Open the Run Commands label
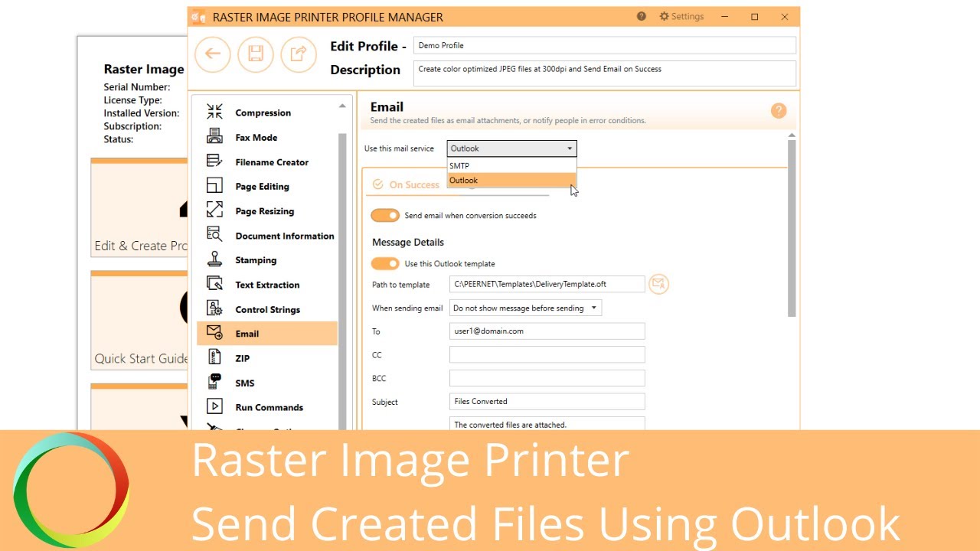This screenshot has height=551, width=980. (269, 407)
